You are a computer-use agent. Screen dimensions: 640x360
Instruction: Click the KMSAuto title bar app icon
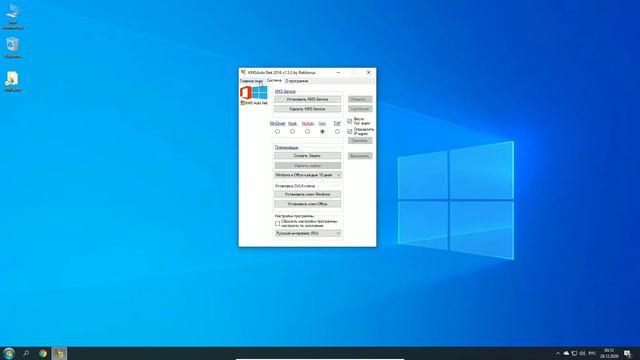coord(243,72)
